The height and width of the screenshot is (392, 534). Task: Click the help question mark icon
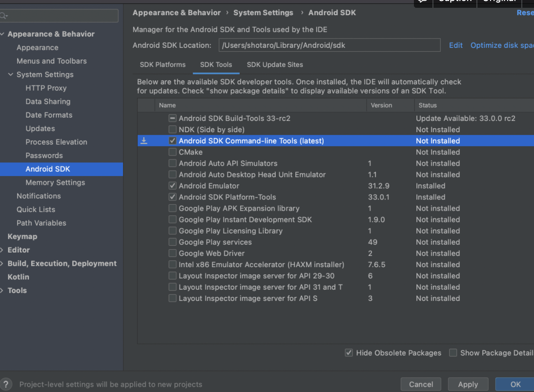point(6,384)
